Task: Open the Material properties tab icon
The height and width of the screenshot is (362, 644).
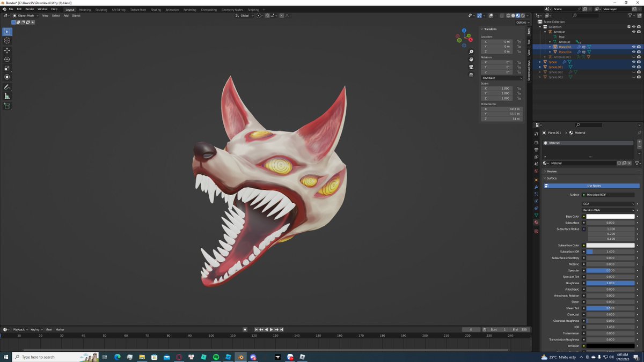Action: coord(536,222)
